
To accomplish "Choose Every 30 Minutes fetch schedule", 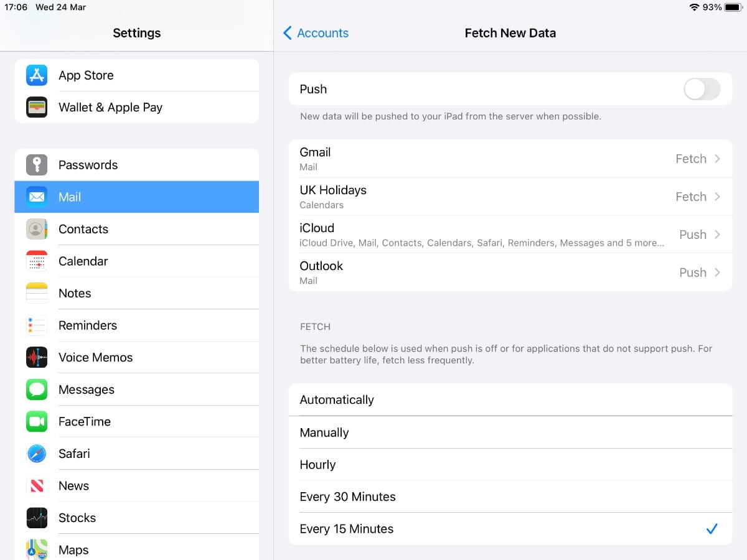I will [x=510, y=497].
